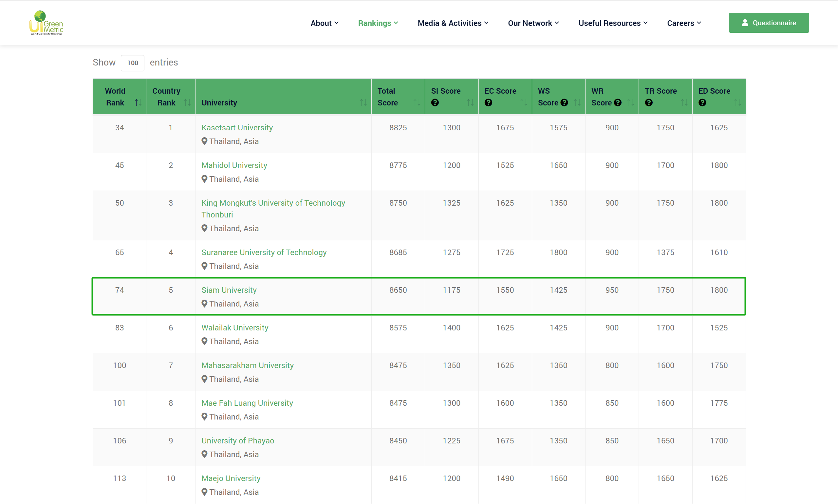Show TR Score help question icon
The image size is (838, 504).
[648, 103]
